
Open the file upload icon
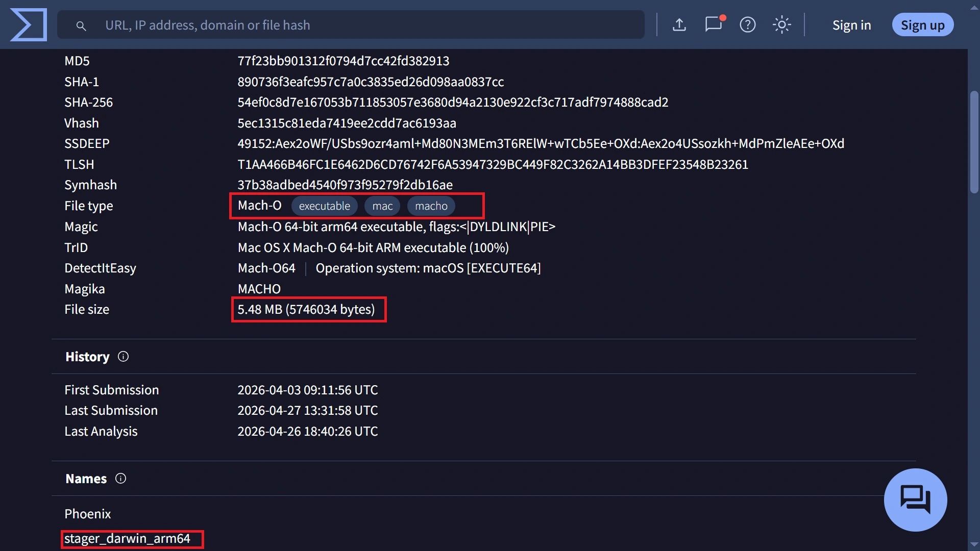pos(679,24)
